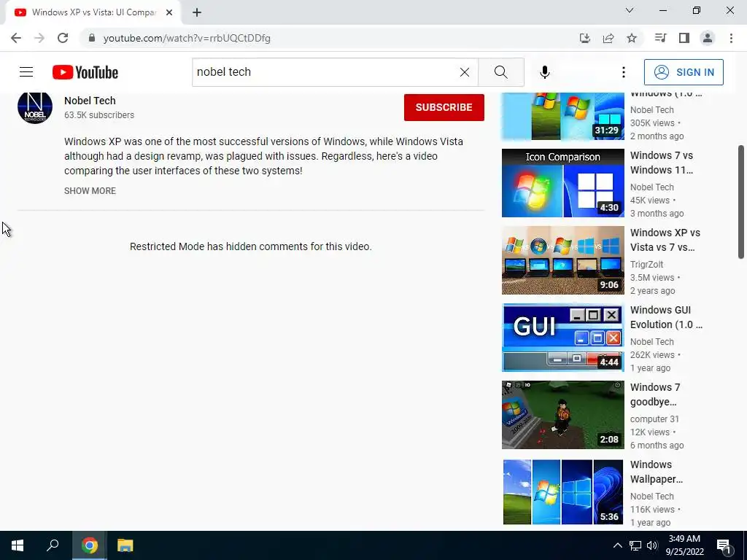Open the 31:29 video thumbnail

[563, 116]
